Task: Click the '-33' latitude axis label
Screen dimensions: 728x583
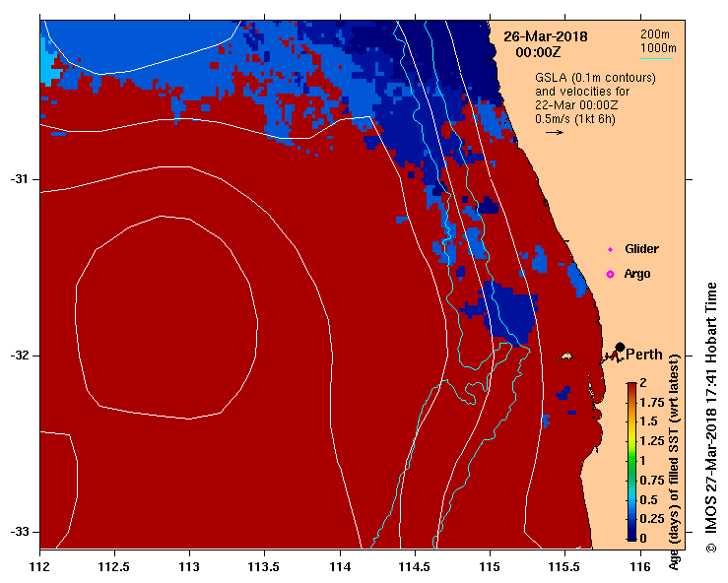Action: pyautogui.click(x=19, y=532)
